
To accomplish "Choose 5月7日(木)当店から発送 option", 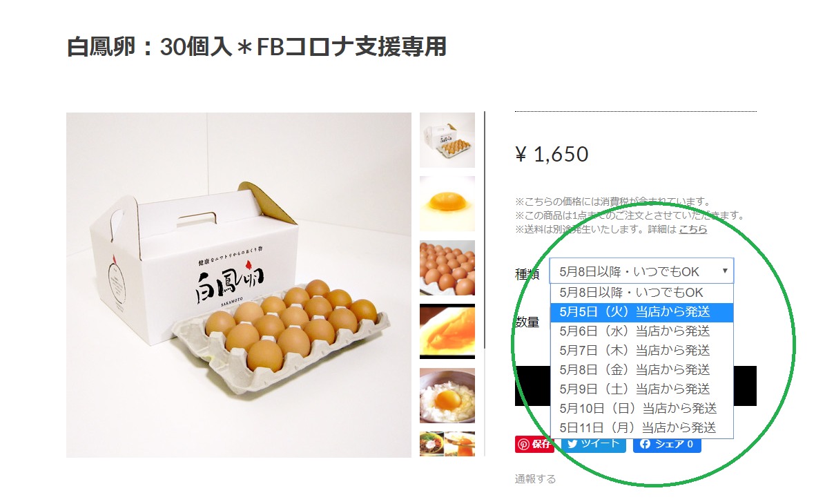I will (x=641, y=350).
